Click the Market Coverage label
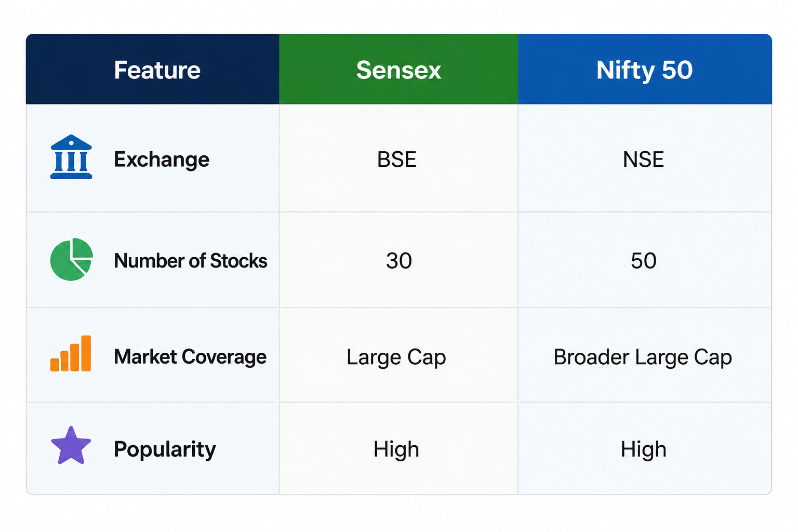 [190, 357]
